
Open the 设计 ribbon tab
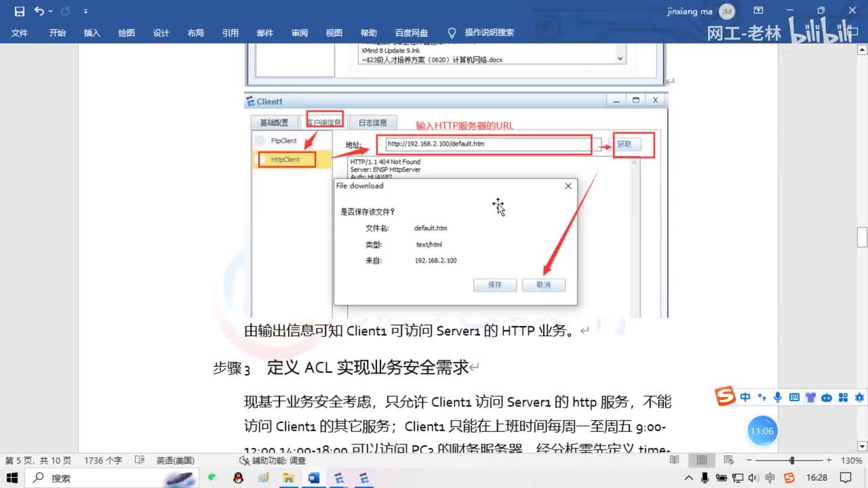[x=161, y=33]
